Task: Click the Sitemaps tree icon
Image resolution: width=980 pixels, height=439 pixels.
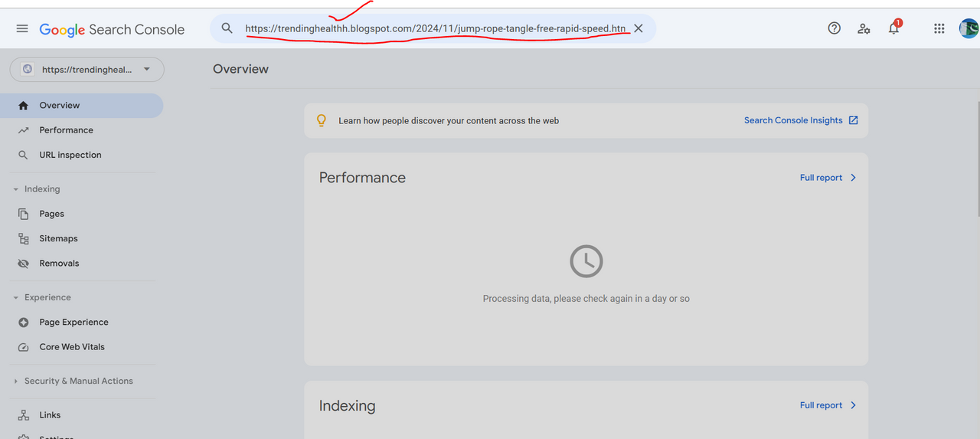Action: [23, 238]
